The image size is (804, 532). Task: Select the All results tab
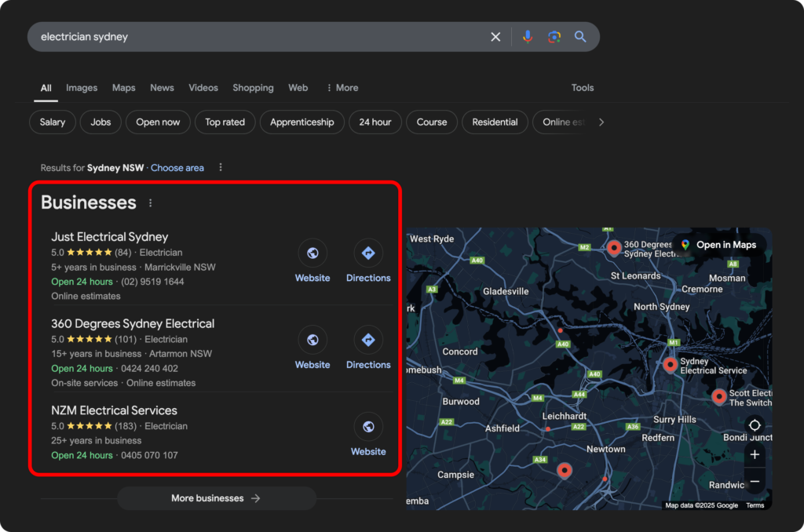tap(46, 88)
